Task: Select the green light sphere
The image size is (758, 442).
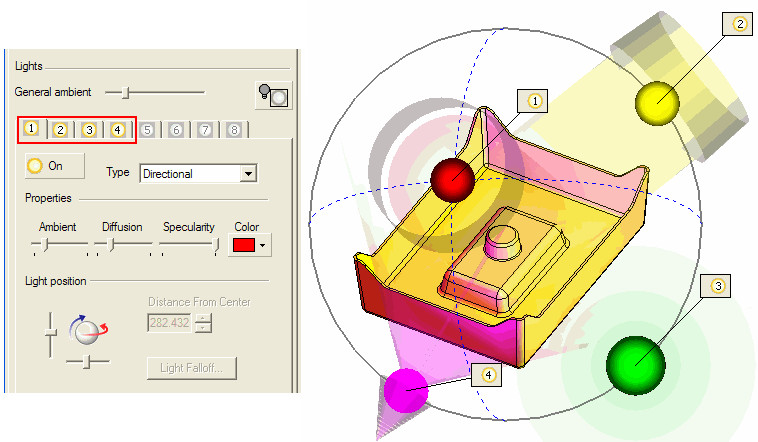Action: [636, 365]
